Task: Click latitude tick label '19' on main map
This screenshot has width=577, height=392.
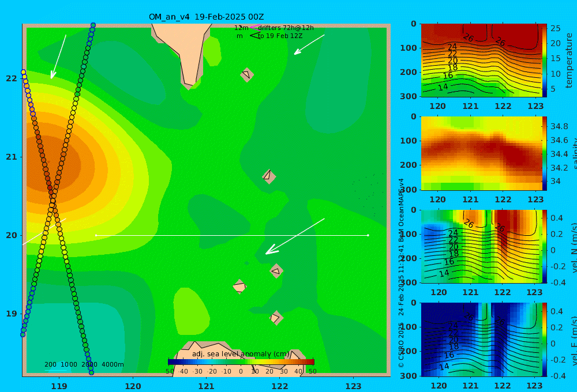Action: [x=12, y=314]
